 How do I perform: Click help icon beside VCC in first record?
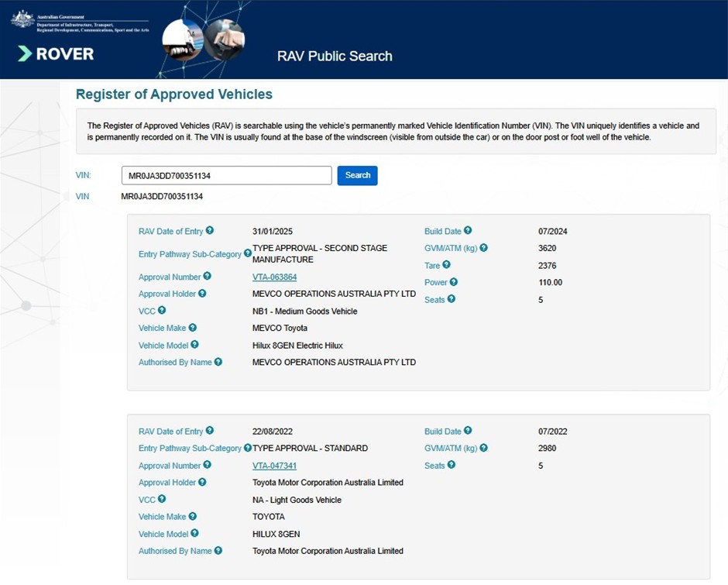(162, 310)
